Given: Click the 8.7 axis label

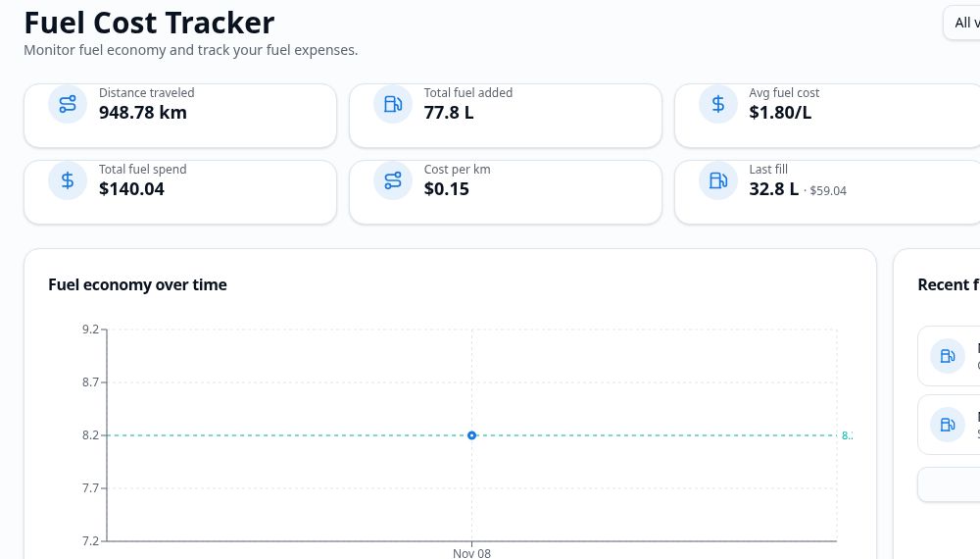Looking at the screenshot, I should [x=90, y=382].
